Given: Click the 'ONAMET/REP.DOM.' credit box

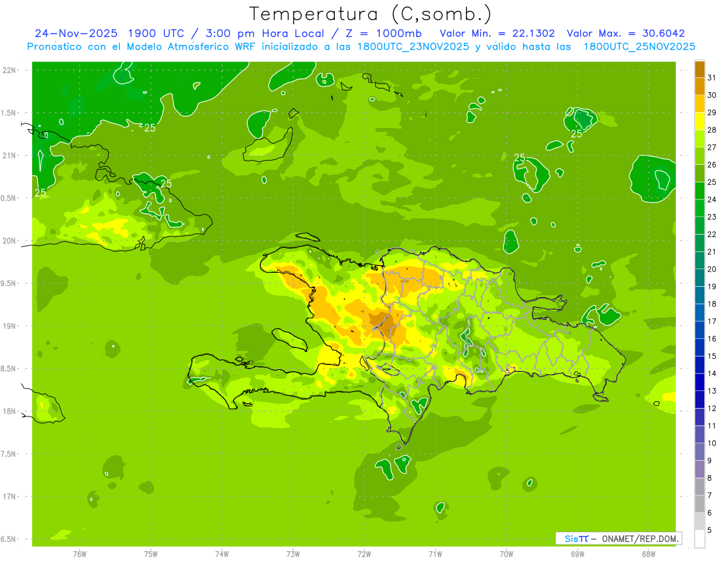Looking at the screenshot, I should 618,538.
